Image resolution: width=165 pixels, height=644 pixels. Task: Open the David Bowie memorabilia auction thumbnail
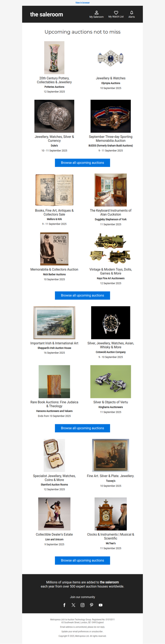(54, 249)
